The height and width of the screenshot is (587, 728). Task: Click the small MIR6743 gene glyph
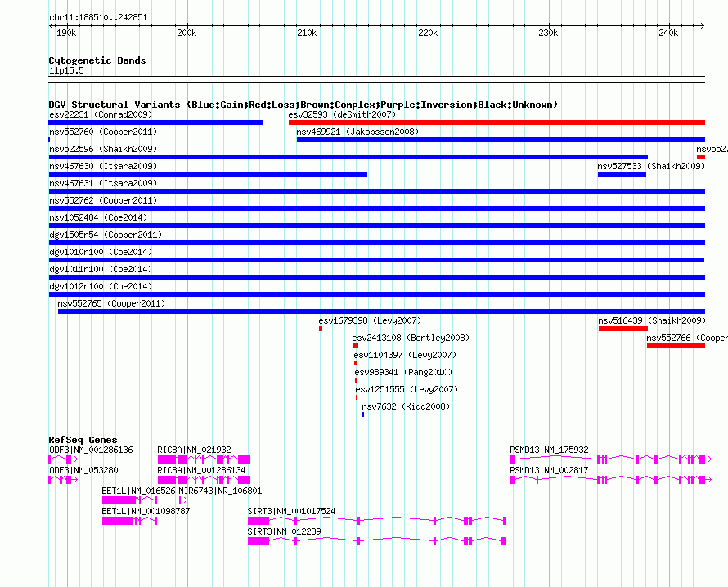tap(183, 500)
